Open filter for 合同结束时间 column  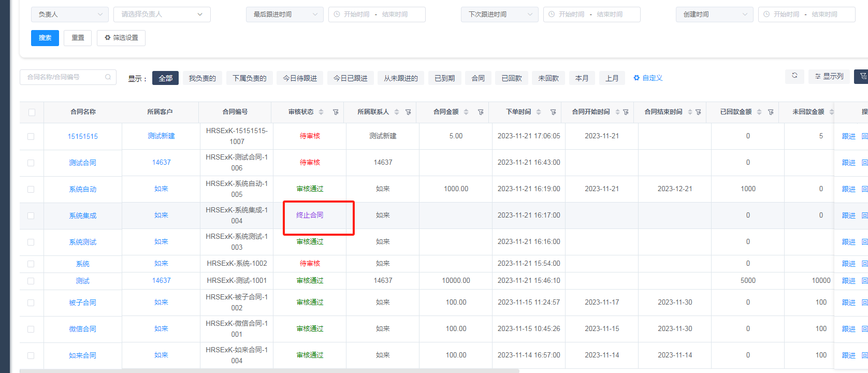pyautogui.click(x=698, y=112)
